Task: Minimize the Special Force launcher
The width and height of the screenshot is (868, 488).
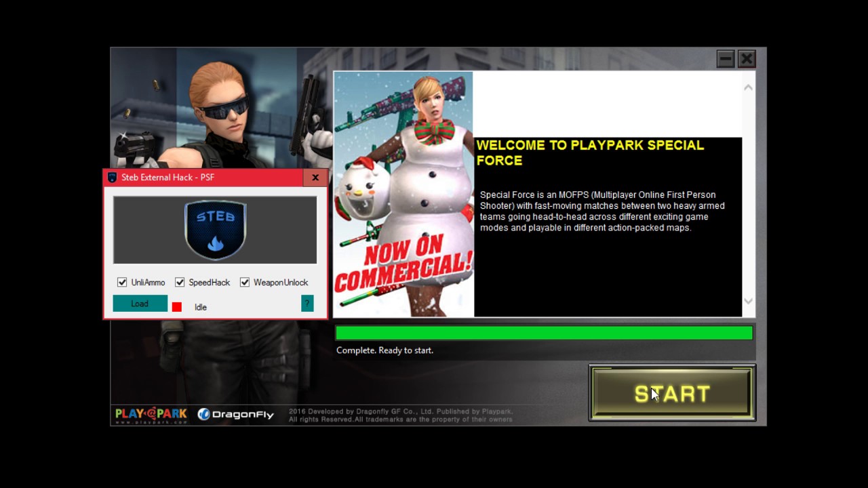Action: (726, 59)
